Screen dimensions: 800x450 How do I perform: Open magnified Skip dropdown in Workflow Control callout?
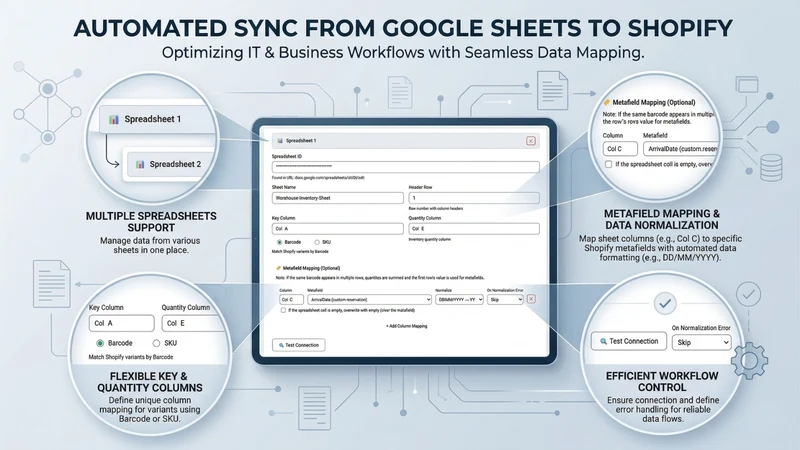[702, 342]
